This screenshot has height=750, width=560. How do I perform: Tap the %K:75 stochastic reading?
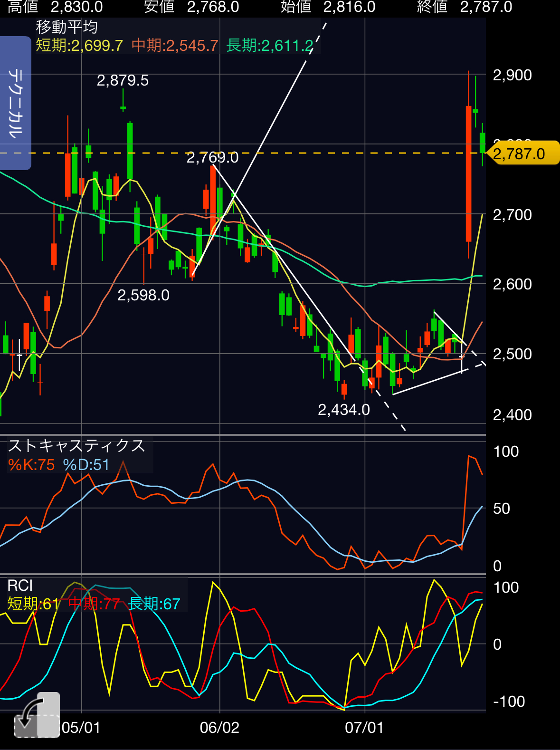31,464
